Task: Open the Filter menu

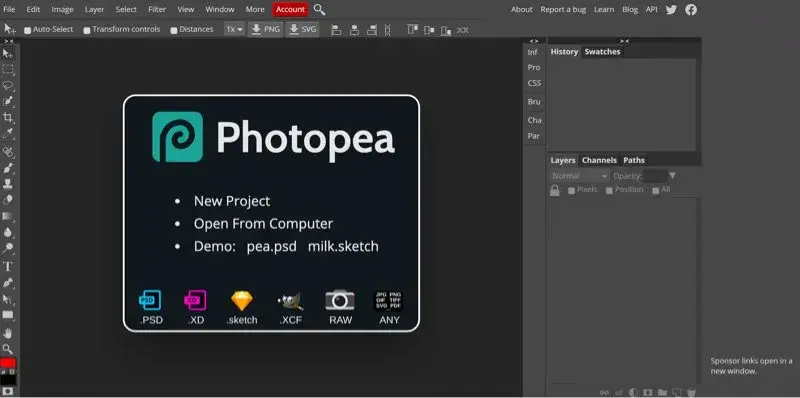Action: point(157,9)
